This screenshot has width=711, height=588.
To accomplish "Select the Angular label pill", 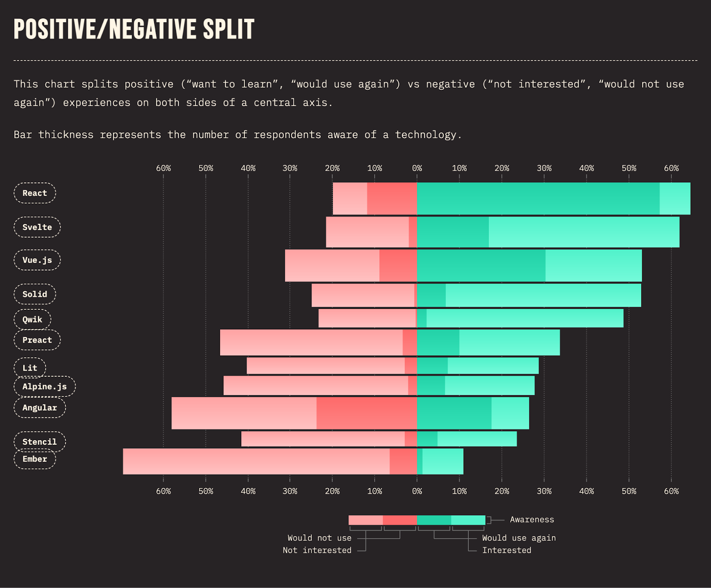I will [x=40, y=408].
